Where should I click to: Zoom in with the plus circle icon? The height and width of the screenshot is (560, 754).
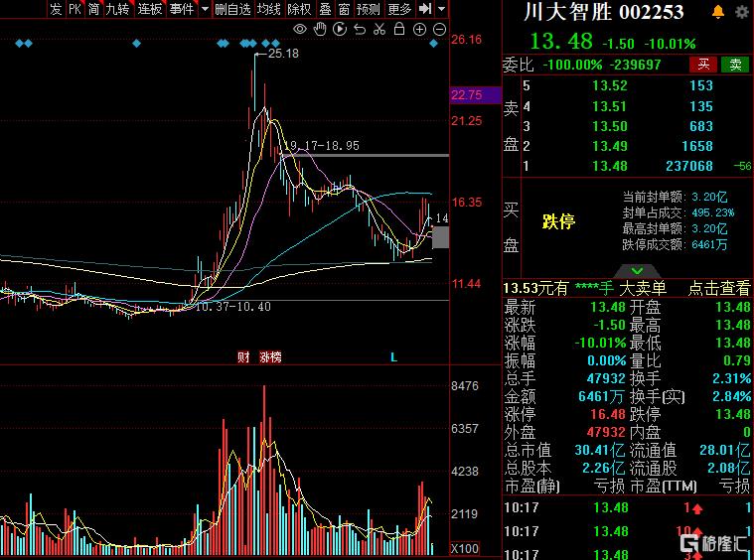(x=420, y=30)
